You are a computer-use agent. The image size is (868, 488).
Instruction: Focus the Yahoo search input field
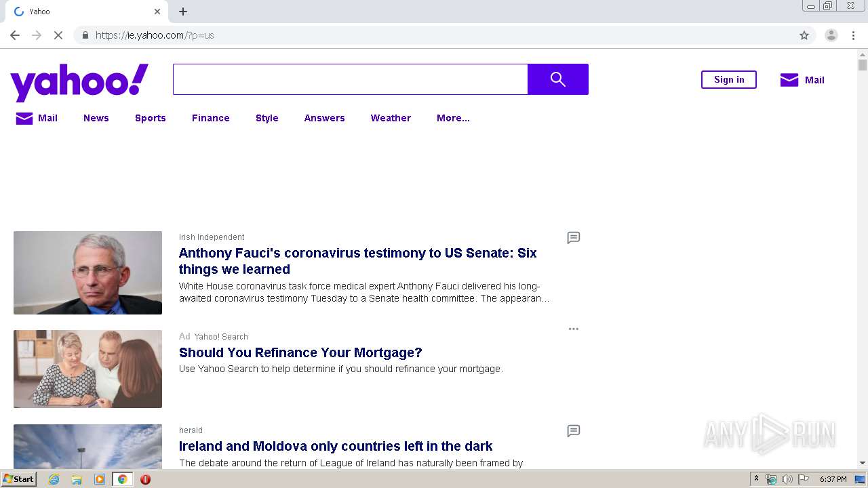[351, 79]
